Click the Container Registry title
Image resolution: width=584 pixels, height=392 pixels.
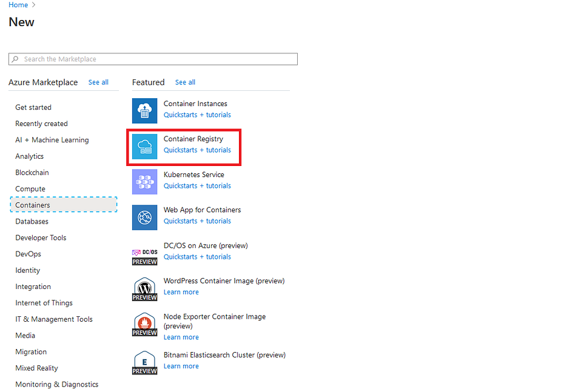pyautogui.click(x=193, y=139)
